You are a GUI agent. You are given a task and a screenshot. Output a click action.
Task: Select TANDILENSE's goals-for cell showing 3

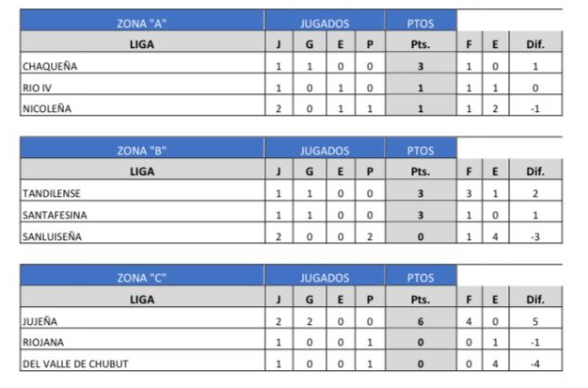[469, 190]
